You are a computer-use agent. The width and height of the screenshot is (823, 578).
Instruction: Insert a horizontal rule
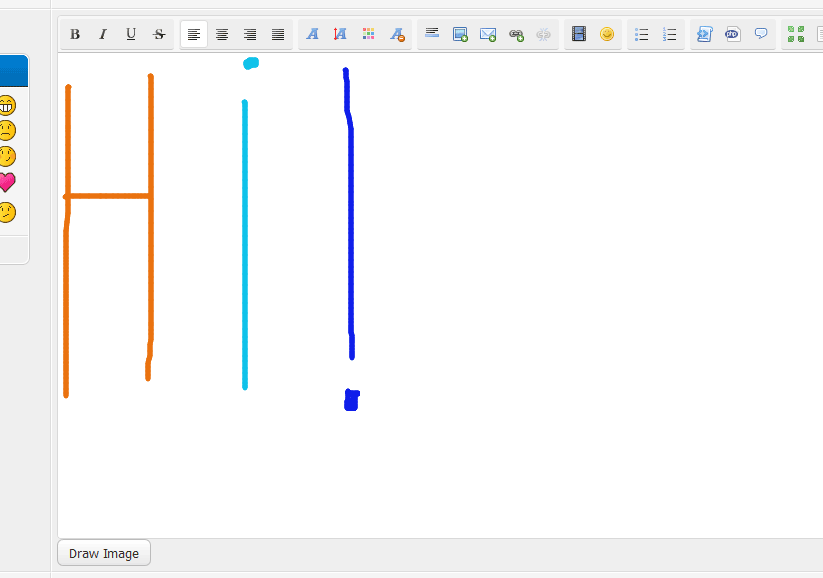(432, 34)
